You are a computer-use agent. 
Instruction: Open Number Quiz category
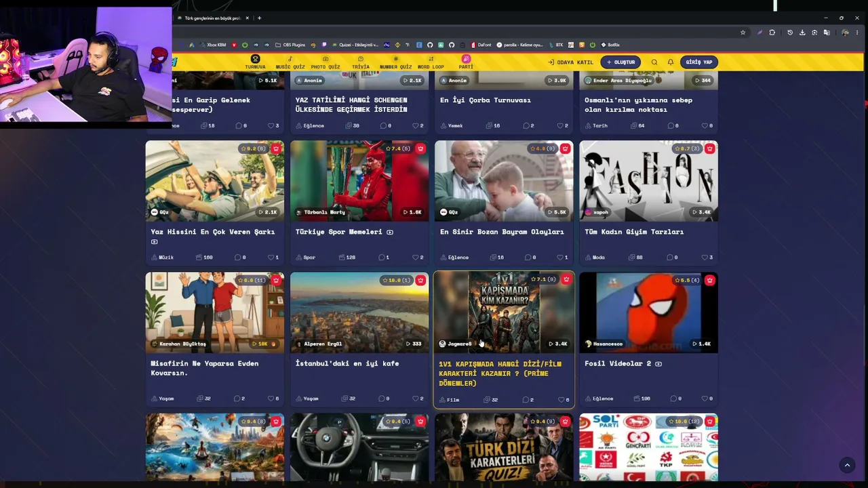(x=395, y=62)
